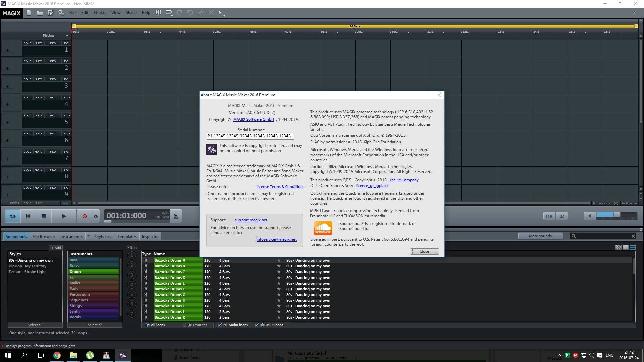Open program settings via the gears icon

click(x=61, y=13)
